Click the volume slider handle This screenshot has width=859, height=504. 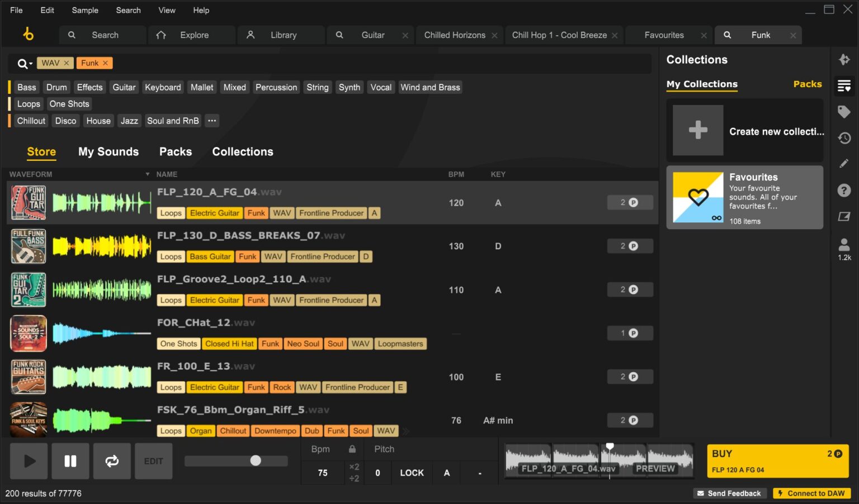pos(256,460)
